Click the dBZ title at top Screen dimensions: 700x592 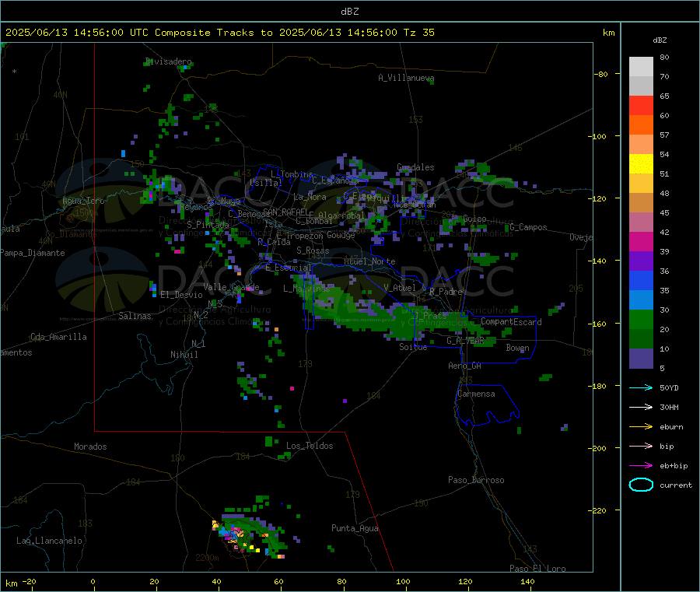click(349, 12)
